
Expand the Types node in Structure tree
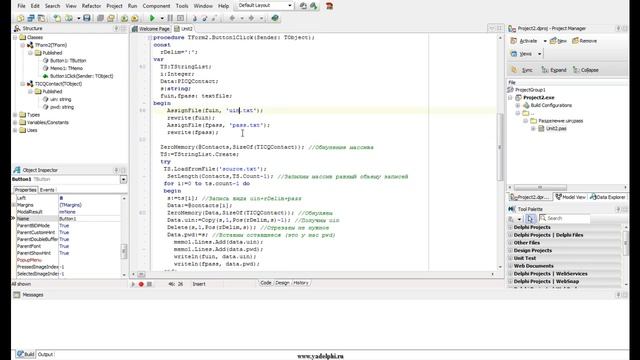click(15, 115)
